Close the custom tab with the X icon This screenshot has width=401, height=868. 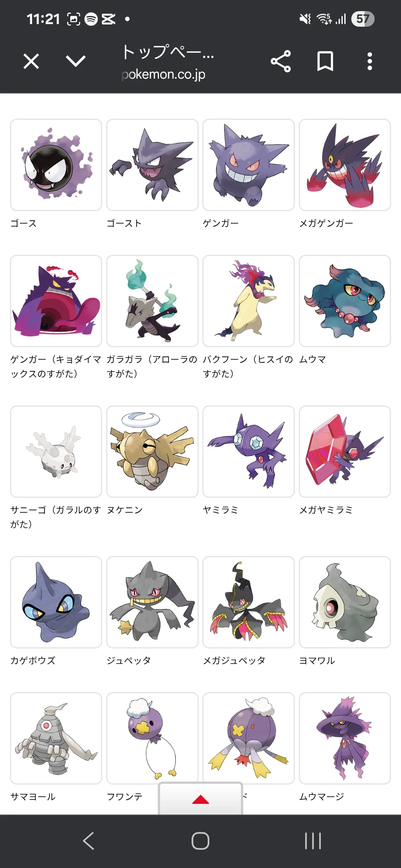(x=31, y=61)
